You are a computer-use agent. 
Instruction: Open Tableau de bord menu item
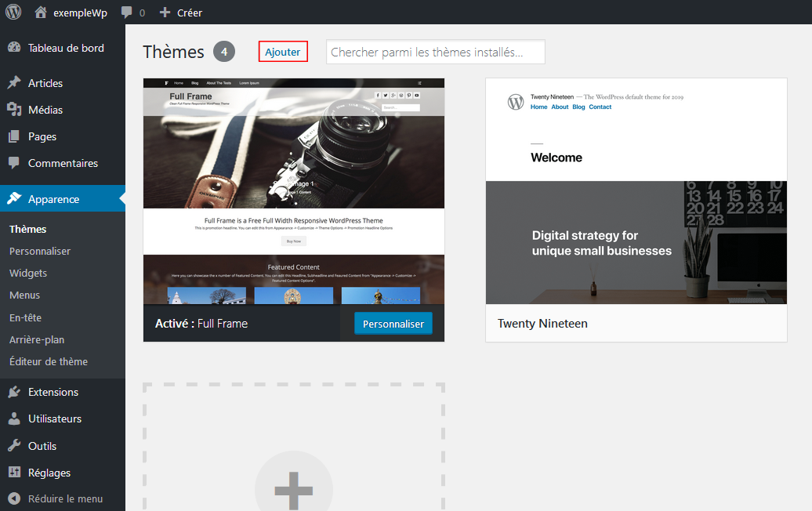click(66, 48)
